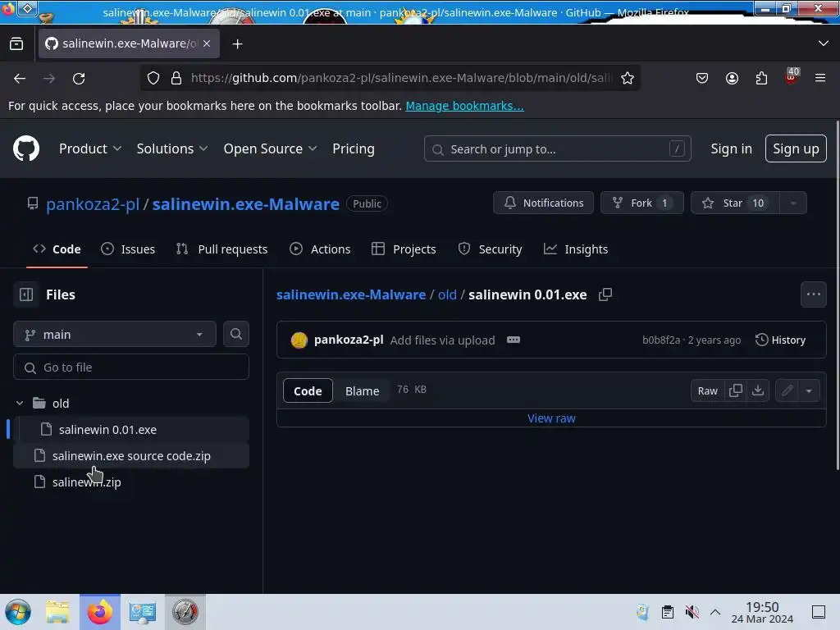
Task: Switch to the Issues tab
Action: [x=128, y=249]
